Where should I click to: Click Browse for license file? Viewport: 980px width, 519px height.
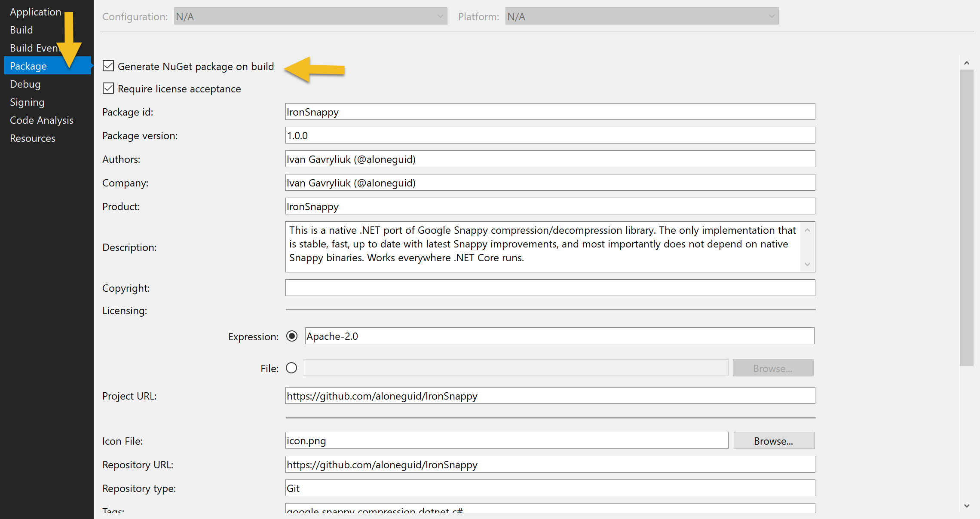pyautogui.click(x=773, y=368)
